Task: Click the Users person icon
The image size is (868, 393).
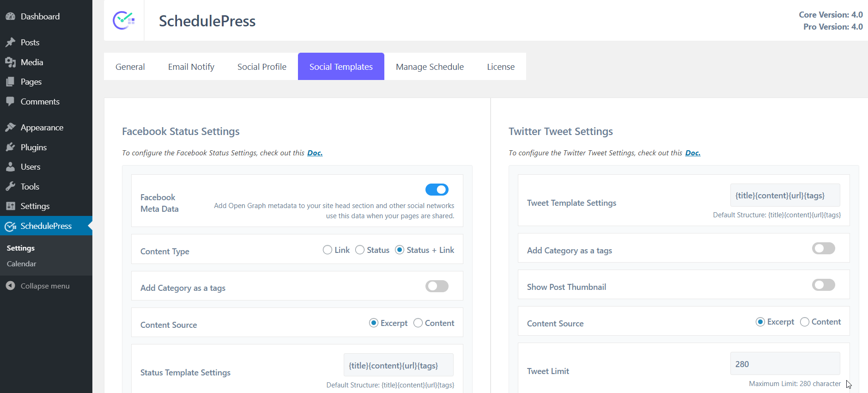Action: [10, 167]
